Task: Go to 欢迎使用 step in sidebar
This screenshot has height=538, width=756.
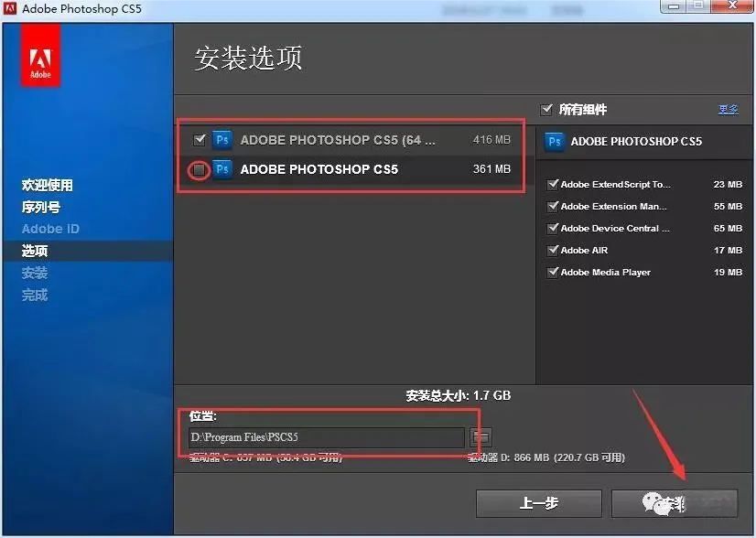Action: point(48,185)
